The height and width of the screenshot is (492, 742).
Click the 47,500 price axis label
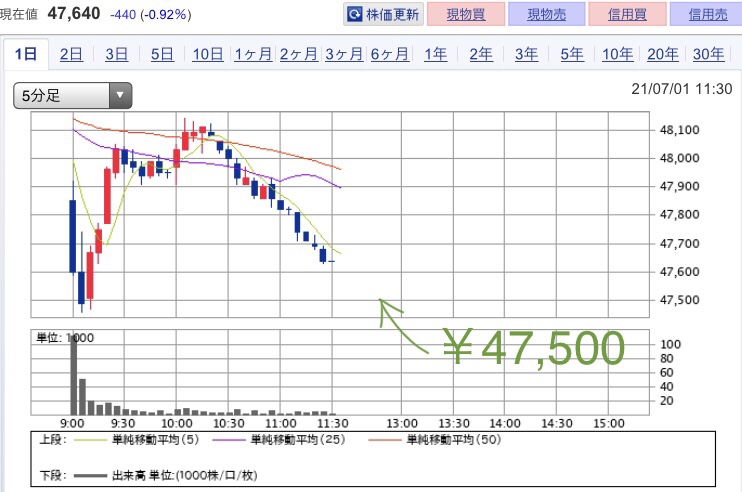pyautogui.click(x=680, y=300)
